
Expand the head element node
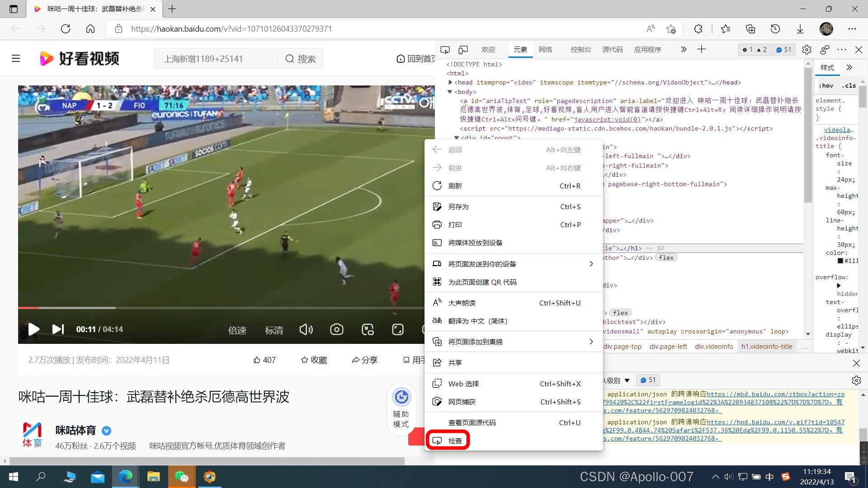pos(450,82)
